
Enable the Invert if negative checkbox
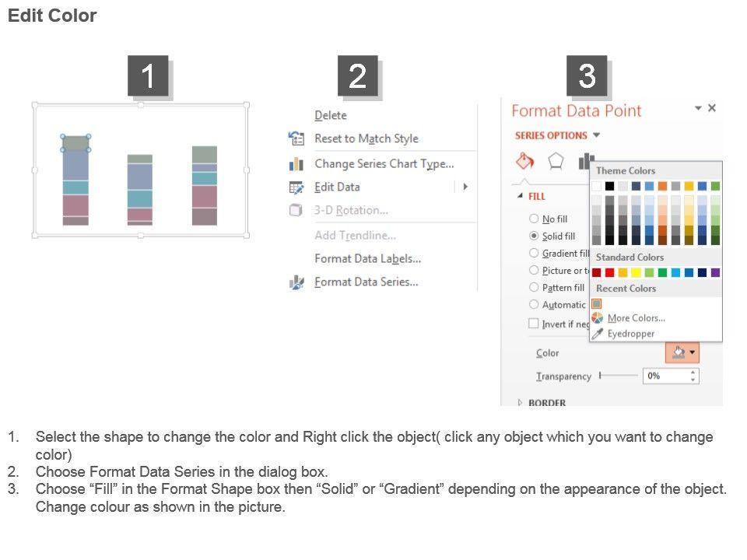pyautogui.click(x=534, y=324)
